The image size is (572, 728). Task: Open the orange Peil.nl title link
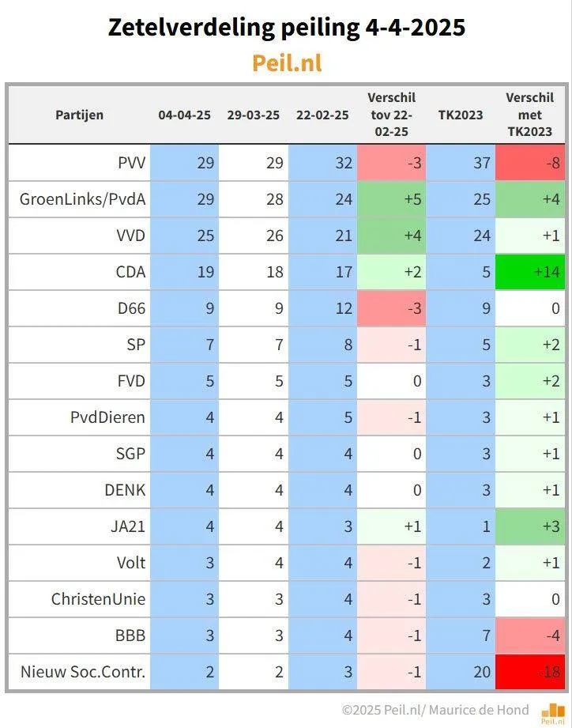coord(287,62)
